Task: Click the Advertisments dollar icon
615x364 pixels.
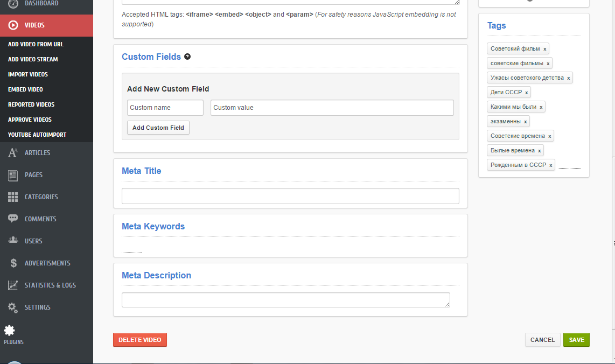Action: 13,263
